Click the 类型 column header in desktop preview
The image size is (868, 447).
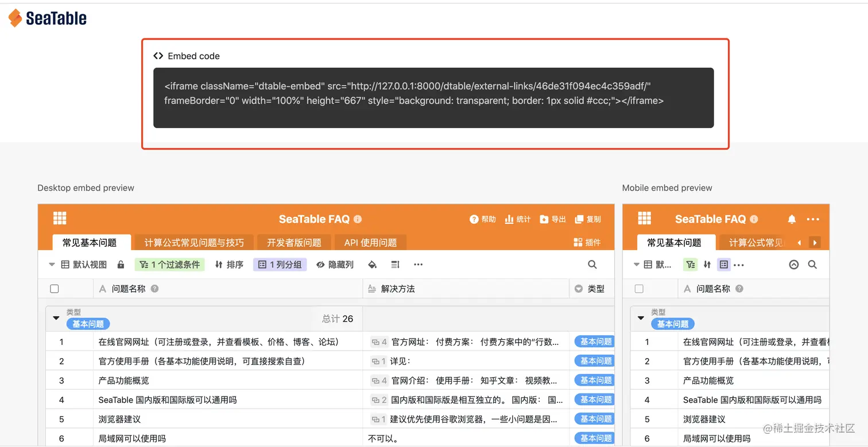coord(592,289)
